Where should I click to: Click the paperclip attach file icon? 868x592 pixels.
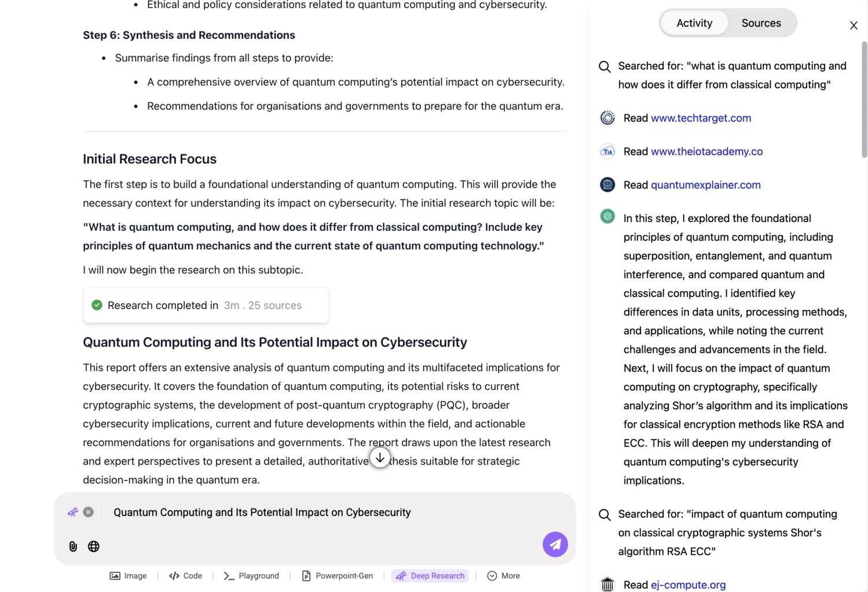click(x=73, y=546)
